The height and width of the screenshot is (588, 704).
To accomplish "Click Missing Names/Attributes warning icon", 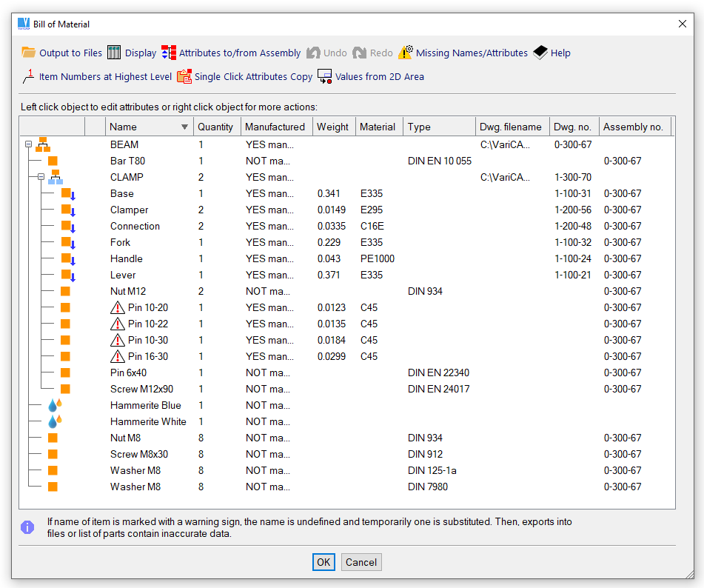I will (406, 53).
